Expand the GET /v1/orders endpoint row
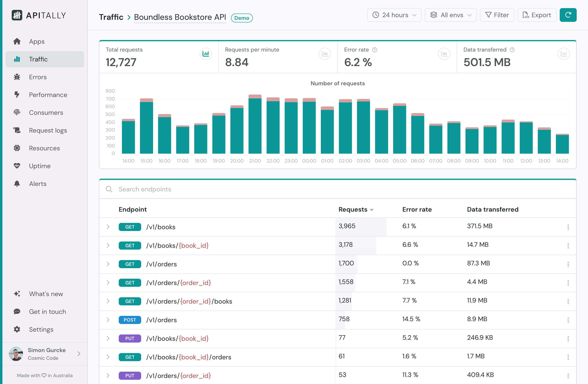Viewport: 588px width, 384px height. [x=108, y=264]
